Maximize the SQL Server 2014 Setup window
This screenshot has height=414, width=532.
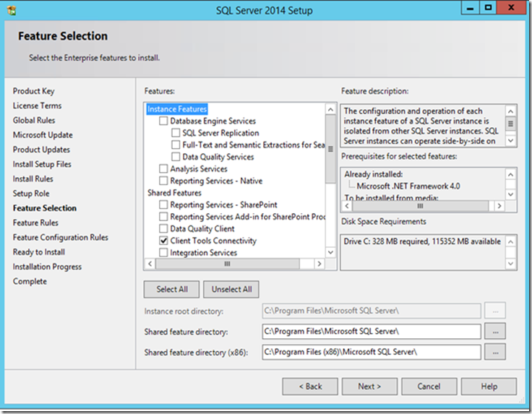point(488,8)
